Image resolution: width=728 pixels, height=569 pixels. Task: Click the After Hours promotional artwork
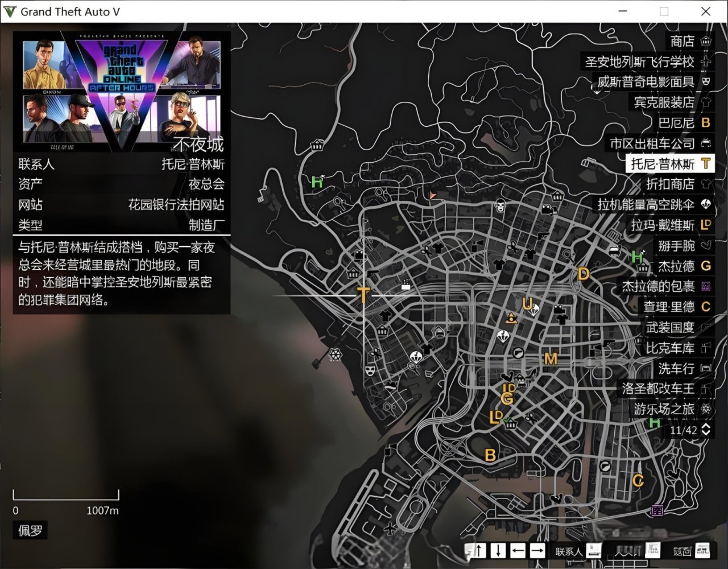pyautogui.click(x=122, y=91)
